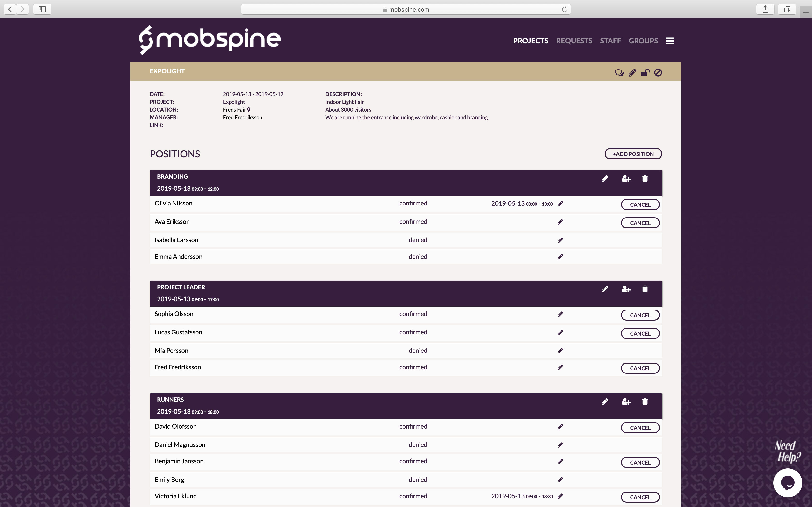Viewport: 812px width, 507px height.
Task: Edit the Branding position with pencil icon
Action: click(605, 178)
